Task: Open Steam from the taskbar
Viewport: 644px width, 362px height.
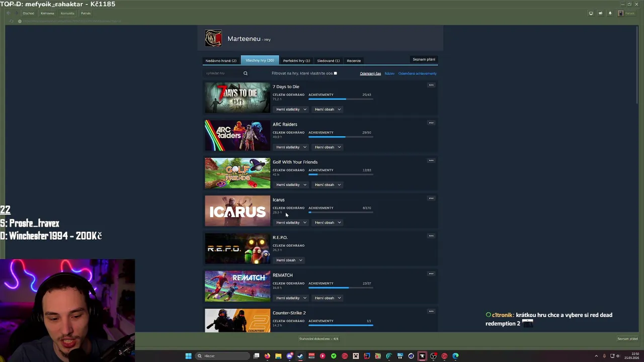Action: [300, 356]
